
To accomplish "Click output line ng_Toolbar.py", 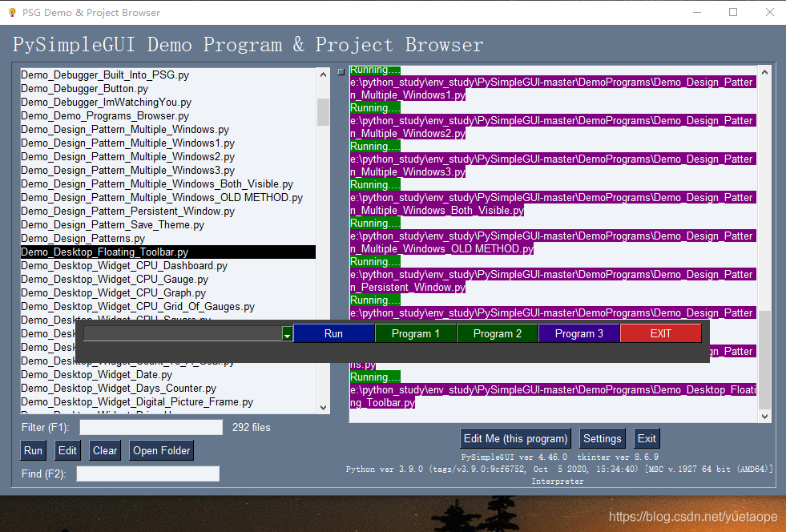I will click(382, 403).
